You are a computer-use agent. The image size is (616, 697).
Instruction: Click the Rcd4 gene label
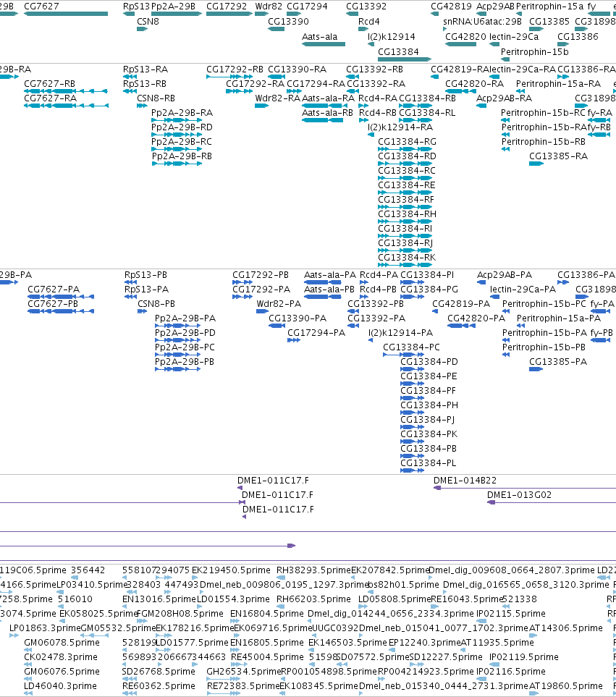(x=369, y=22)
